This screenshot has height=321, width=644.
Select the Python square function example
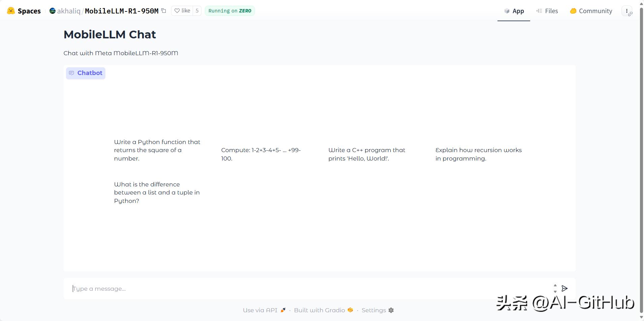157,150
